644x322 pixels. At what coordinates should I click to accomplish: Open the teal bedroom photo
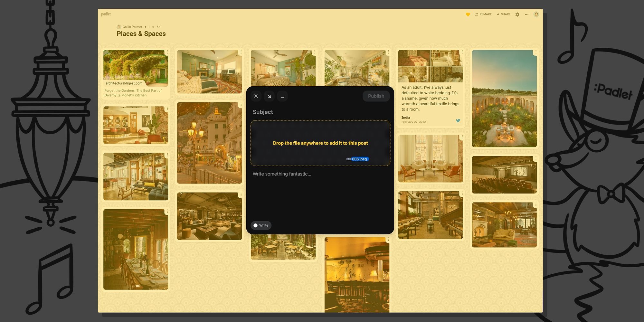(x=209, y=72)
